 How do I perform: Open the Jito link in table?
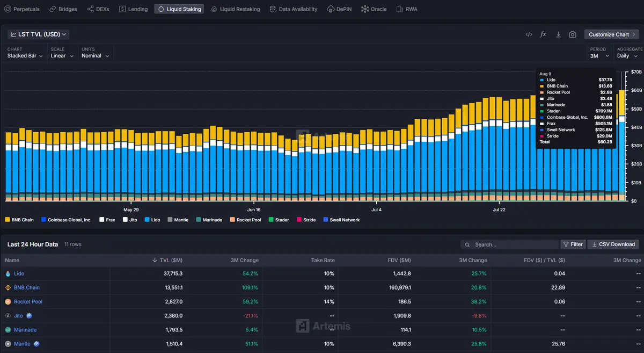[x=18, y=316]
